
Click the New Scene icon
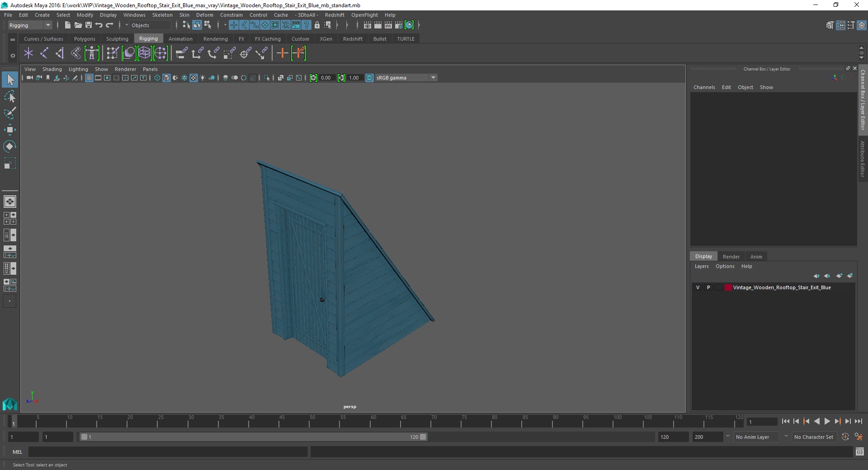67,25
